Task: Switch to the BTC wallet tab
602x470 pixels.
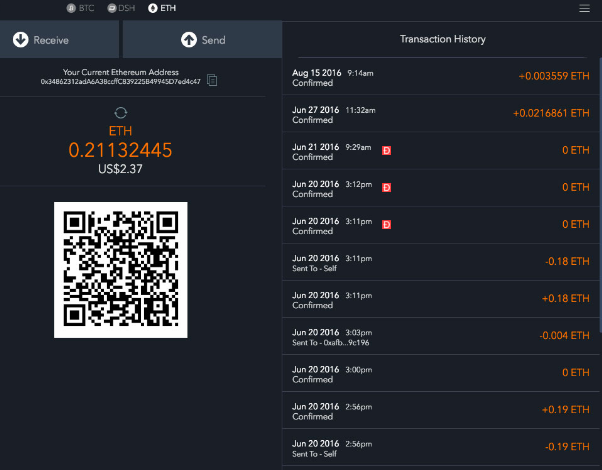Action: (80, 8)
